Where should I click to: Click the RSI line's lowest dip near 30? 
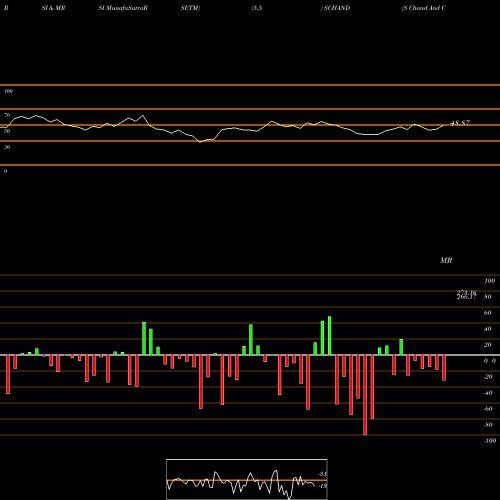pyautogui.click(x=200, y=142)
